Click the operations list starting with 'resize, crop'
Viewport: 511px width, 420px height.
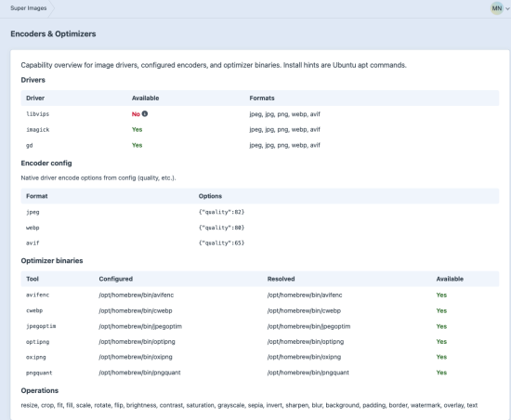(249, 405)
